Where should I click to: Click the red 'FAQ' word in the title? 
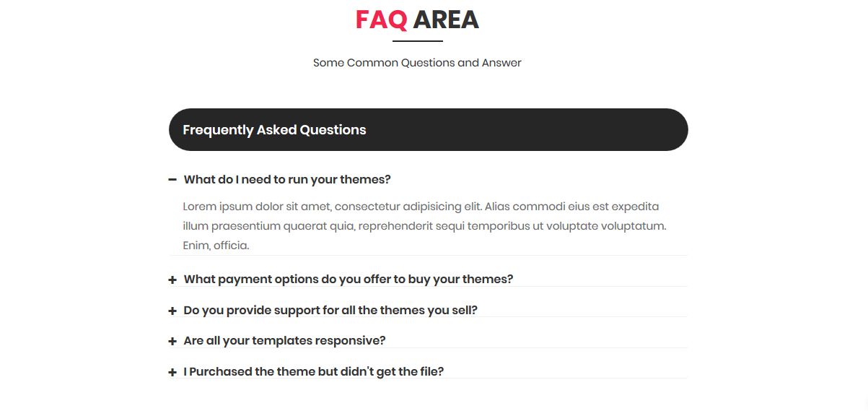(x=381, y=20)
